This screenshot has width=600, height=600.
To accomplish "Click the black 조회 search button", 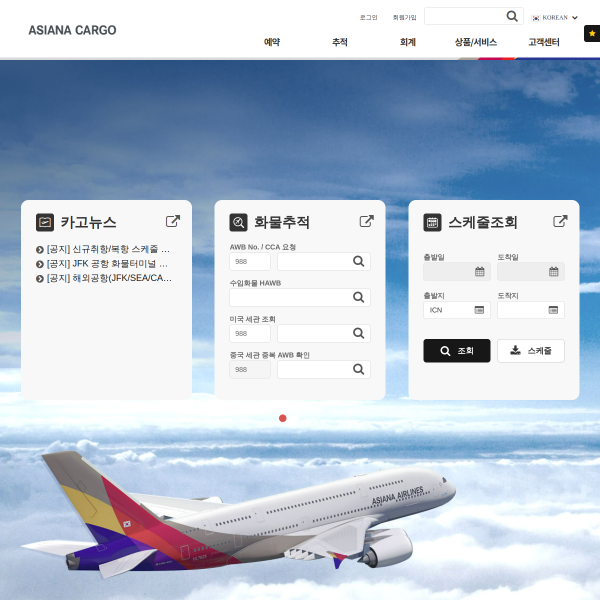I will pos(457,351).
